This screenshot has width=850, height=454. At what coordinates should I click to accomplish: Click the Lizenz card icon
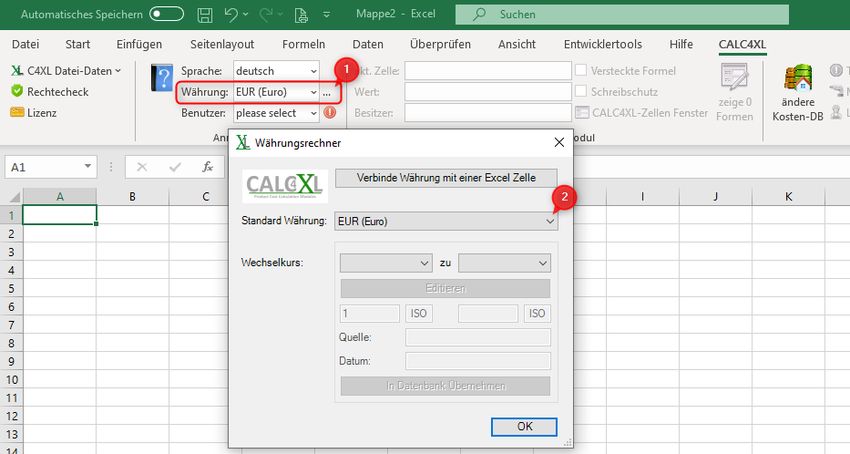(x=17, y=112)
